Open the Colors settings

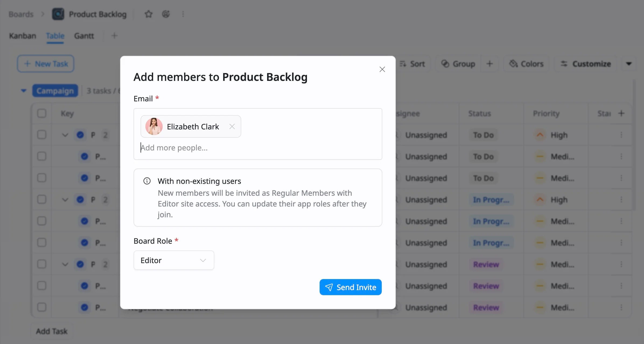526,64
